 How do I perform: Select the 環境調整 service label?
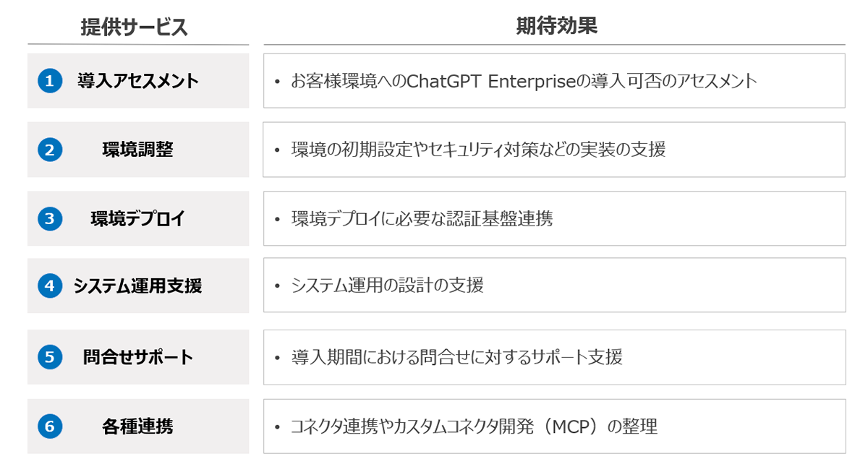click(x=138, y=150)
